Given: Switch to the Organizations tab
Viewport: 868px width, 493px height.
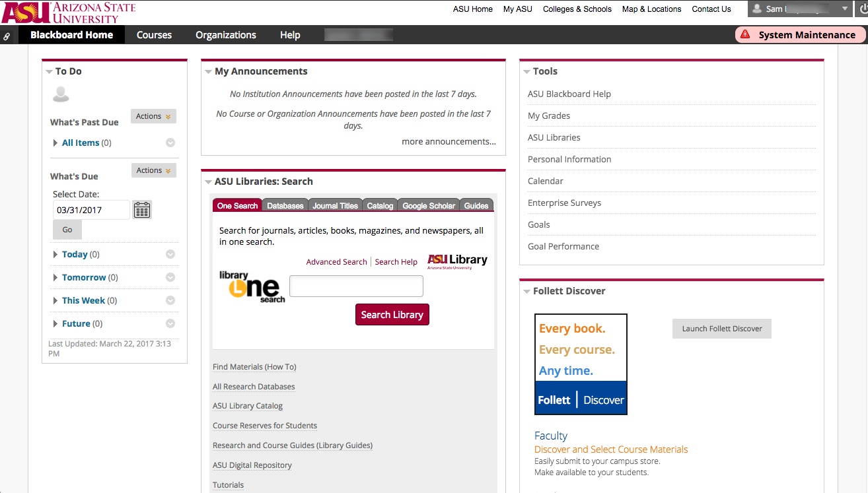Looking at the screenshot, I should 226,35.
